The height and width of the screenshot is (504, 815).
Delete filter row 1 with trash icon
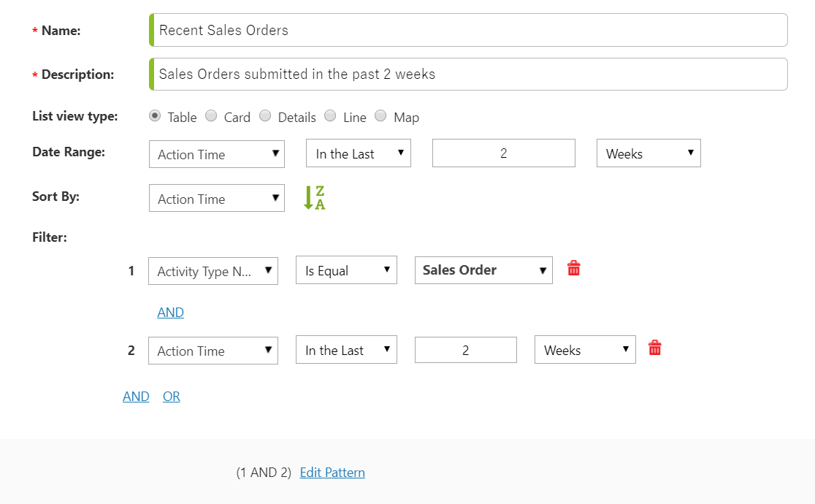click(x=573, y=268)
